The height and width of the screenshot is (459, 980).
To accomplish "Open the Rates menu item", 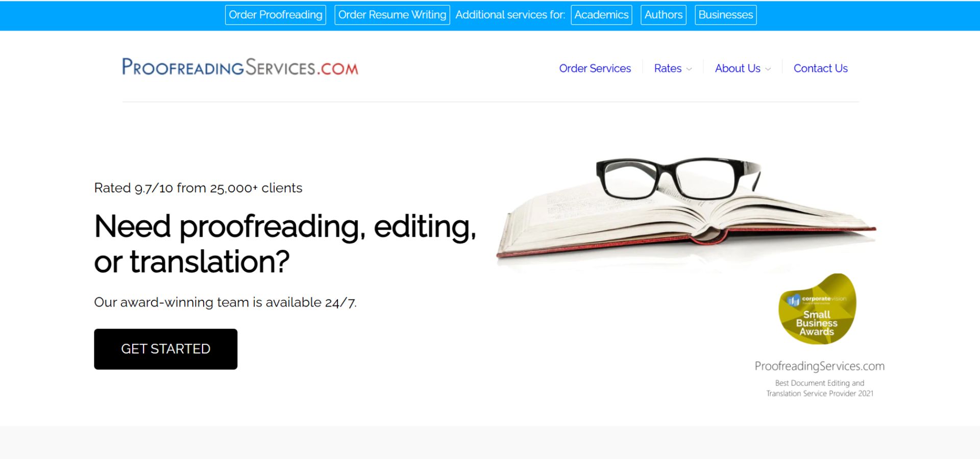I will tap(668, 68).
